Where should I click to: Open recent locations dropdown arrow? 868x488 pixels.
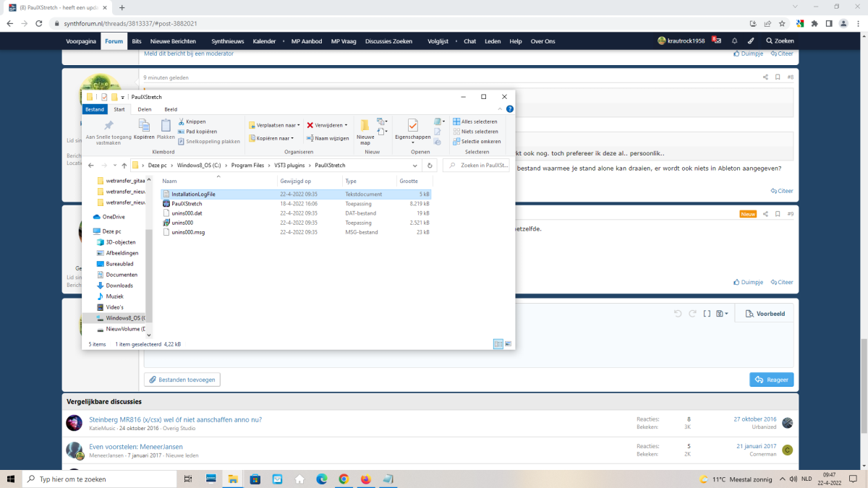tap(114, 166)
